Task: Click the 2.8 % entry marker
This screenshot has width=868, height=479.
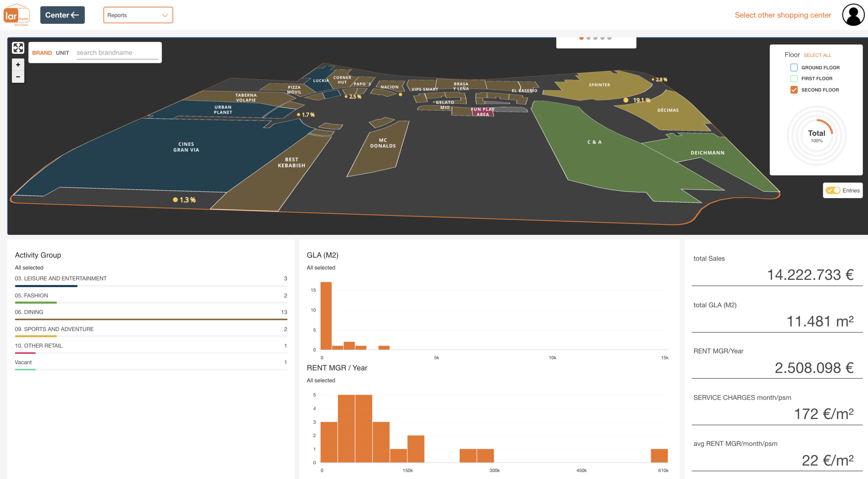Action: coord(653,79)
